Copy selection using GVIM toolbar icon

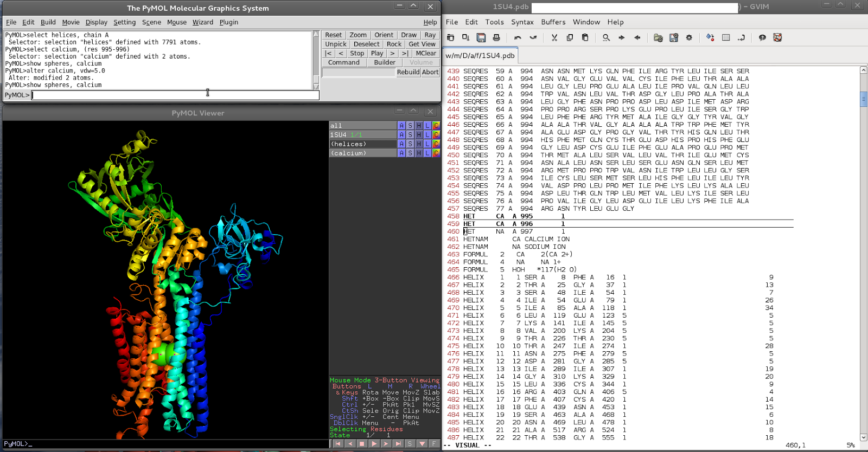pyautogui.click(x=570, y=37)
